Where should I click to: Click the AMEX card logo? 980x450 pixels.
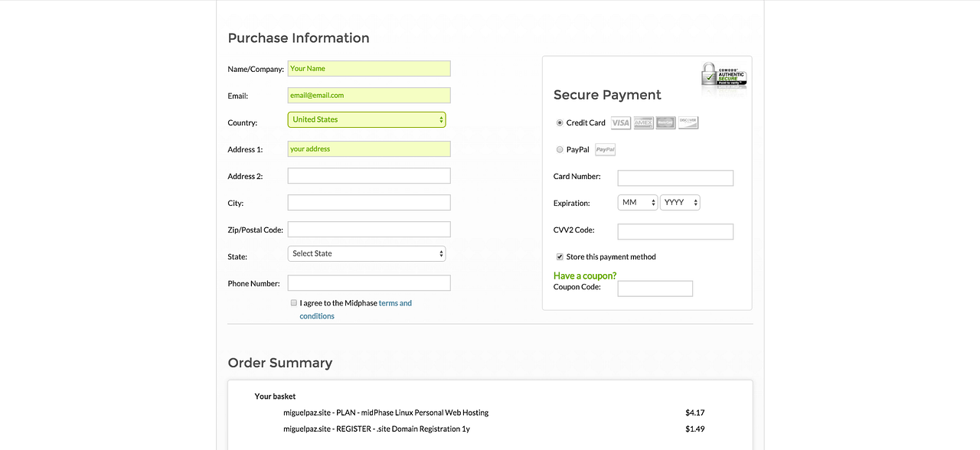point(642,122)
